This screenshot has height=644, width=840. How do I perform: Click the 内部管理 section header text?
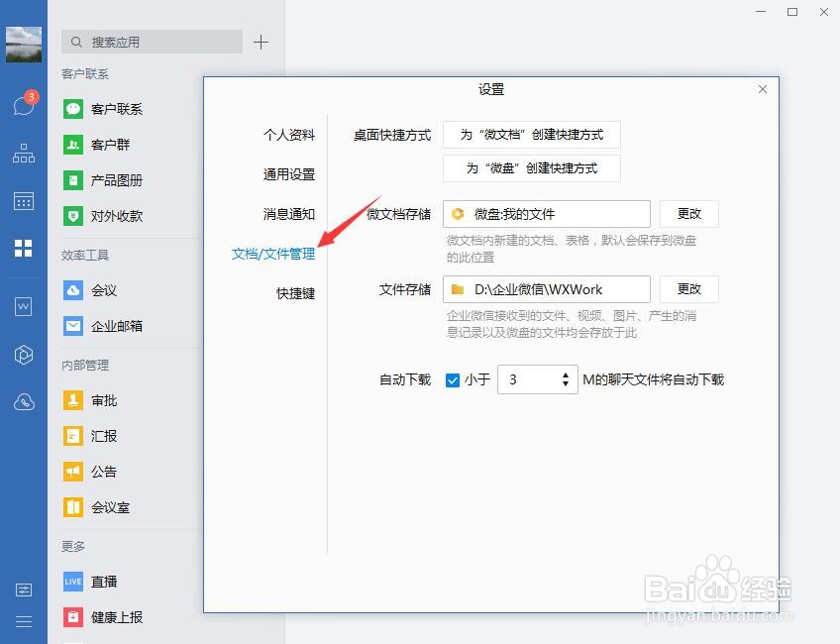[x=84, y=366]
